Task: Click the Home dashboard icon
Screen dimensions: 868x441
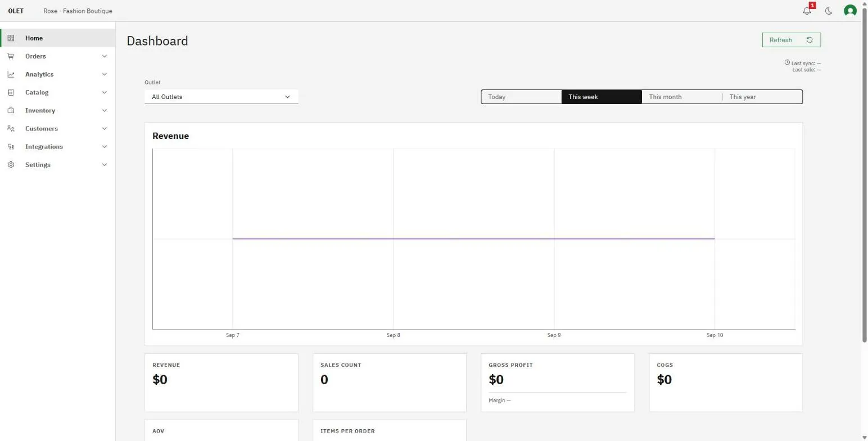Action: (x=11, y=38)
